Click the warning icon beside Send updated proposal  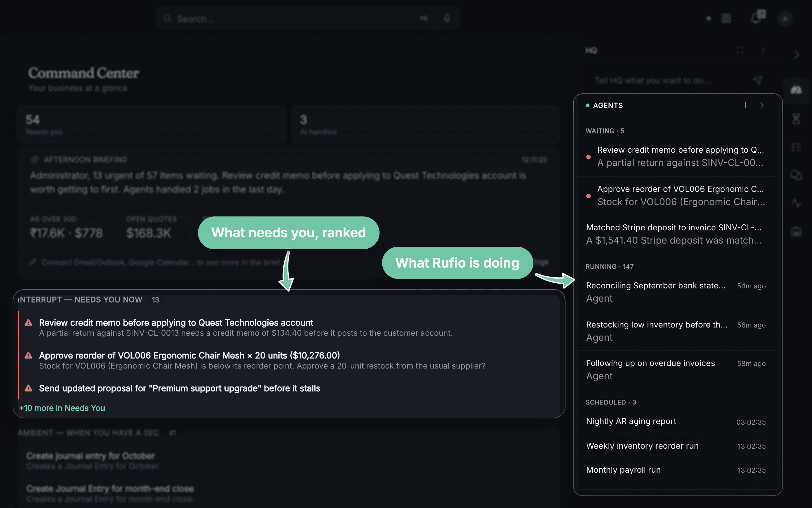pos(28,388)
